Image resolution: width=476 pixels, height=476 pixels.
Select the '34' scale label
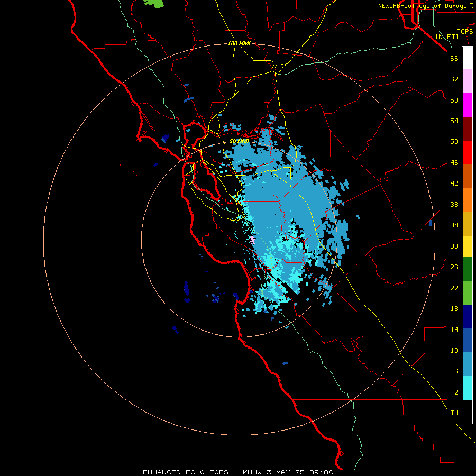[x=454, y=225]
